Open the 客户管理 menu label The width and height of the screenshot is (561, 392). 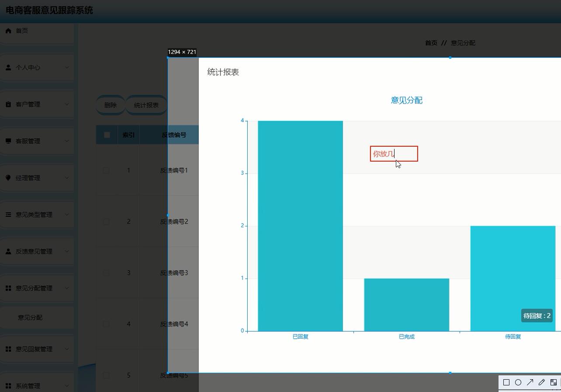click(x=28, y=104)
